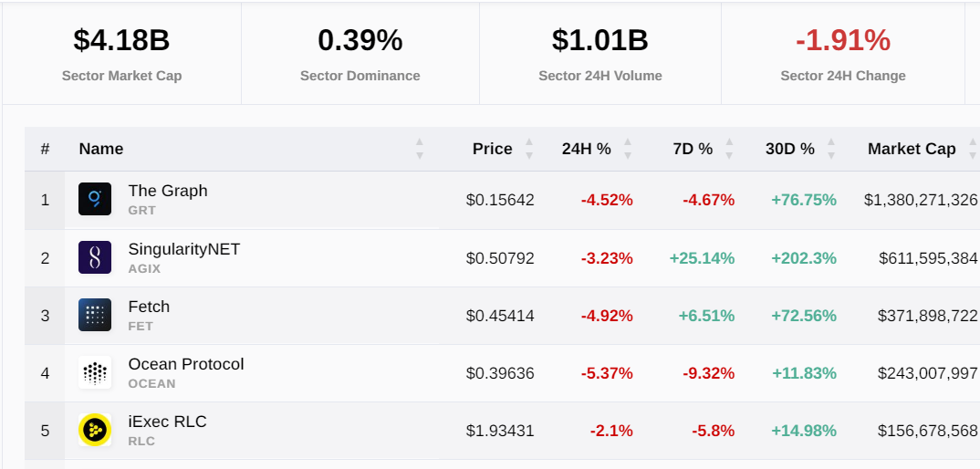Click Fetch 7D change +6.51%

click(x=706, y=316)
